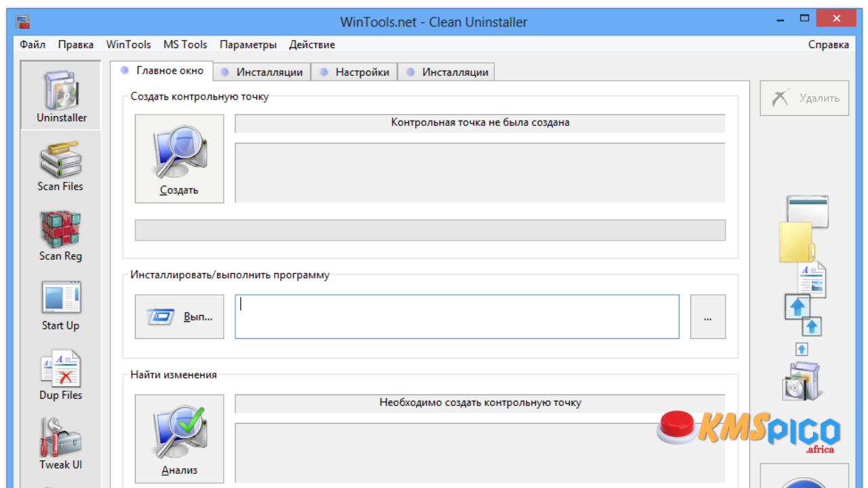Click the WinTools app icon in title bar
Screen dimensions: 868x488
[x=22, y=21]
